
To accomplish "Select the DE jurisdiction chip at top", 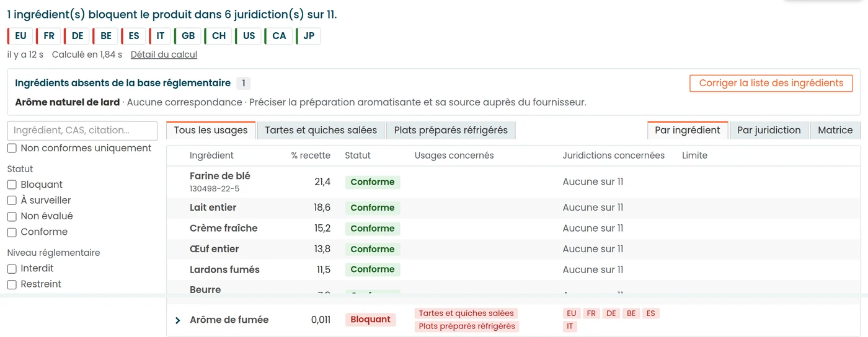I will [x=77, y=36].
